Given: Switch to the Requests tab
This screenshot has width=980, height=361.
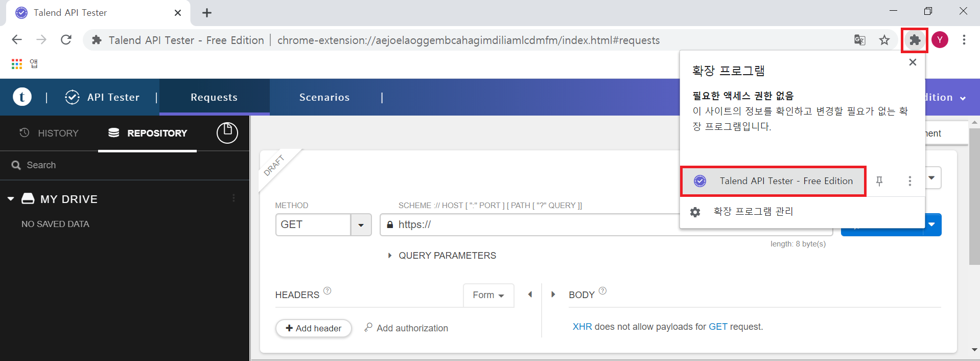Looking at the screenshot, I should tap(214, 97).
